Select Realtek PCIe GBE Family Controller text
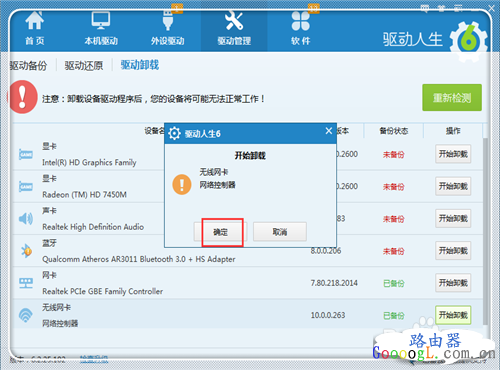The height and width of the screenshot is (370, 500). [102, 291]
